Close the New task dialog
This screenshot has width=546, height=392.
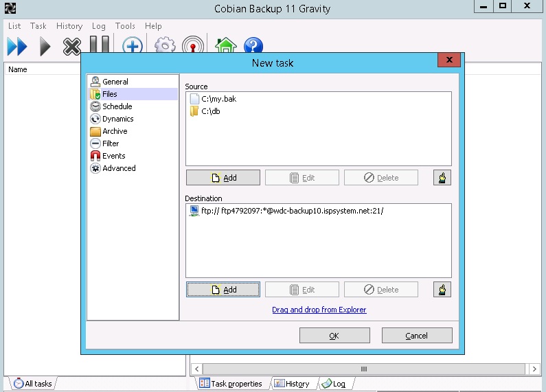[449, 60]
